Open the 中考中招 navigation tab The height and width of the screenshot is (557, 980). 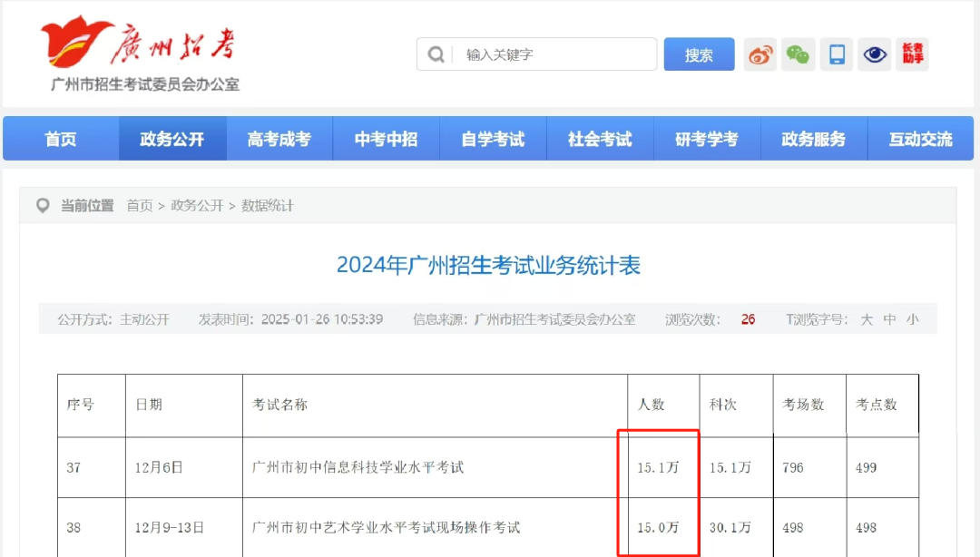click(x=387, y=139)
